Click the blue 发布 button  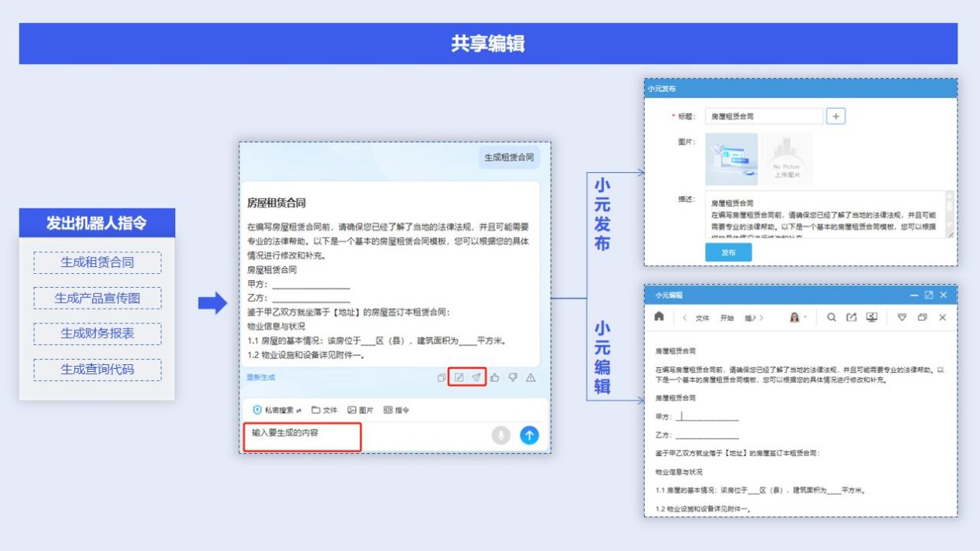pyautogui.click(x=727, y=252)
